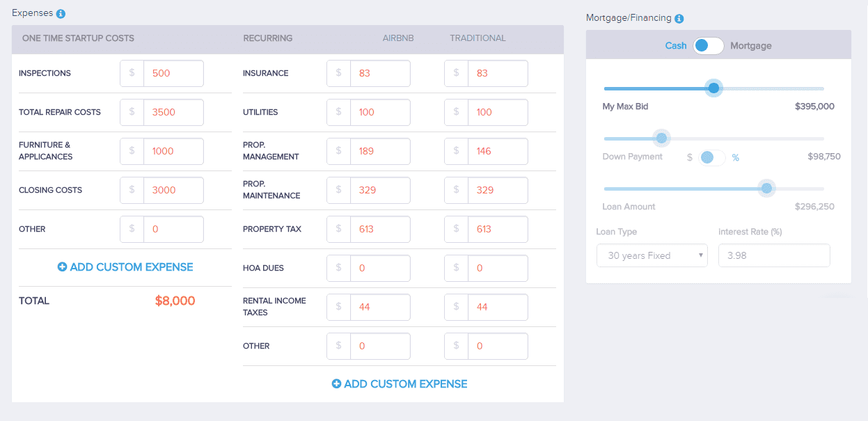The image size is (868, 421).
Task: Focus the Total Repair Costs field
Action: click(x=173, y=112)
